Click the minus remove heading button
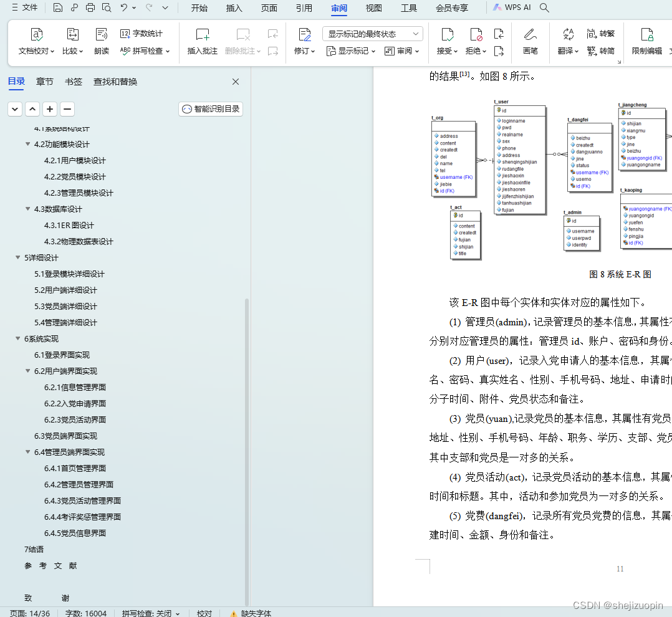The width and height of the screenshot is (672, 617). click(67, 109)
